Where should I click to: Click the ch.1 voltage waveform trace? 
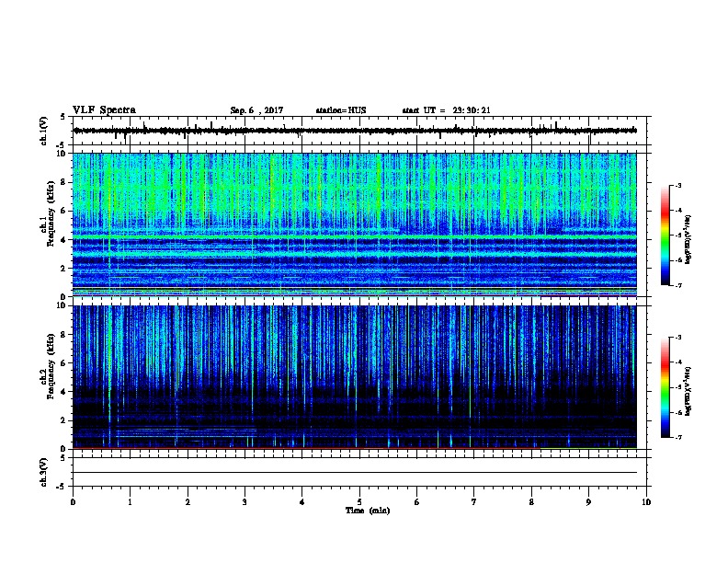(354, 131)
